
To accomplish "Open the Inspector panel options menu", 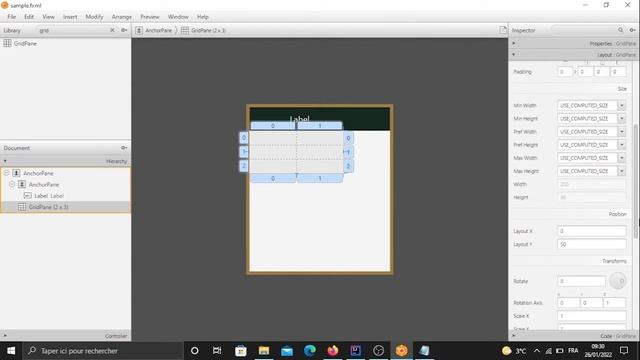I will pos(632,30).
